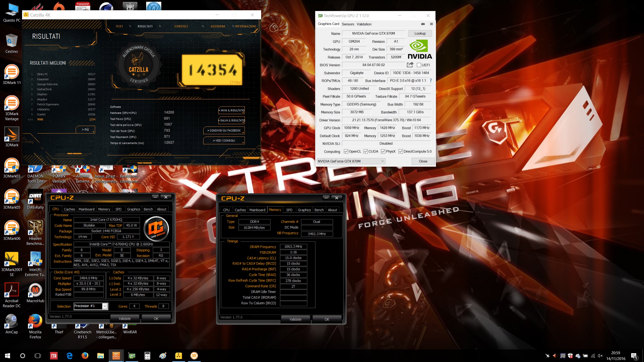This screenshot has width=644, height=362.
Task: Open Microsoft Edge from taskbar
Action: 69,356
